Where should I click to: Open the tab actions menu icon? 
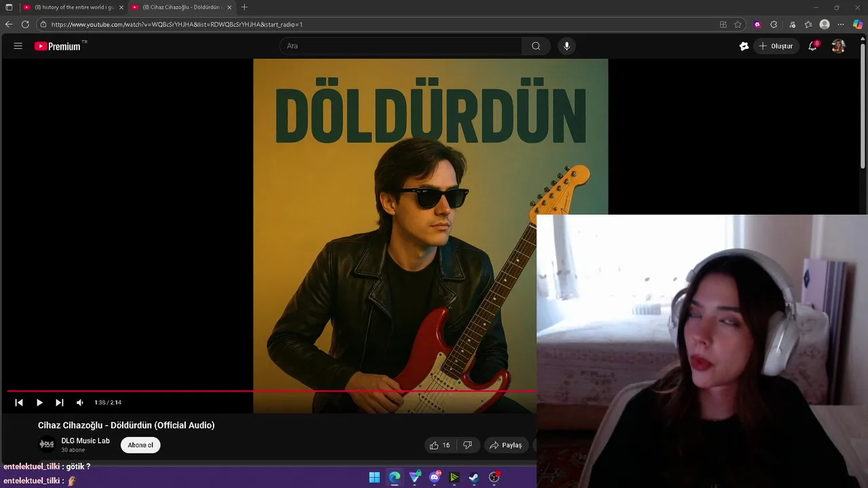(9, 7)
